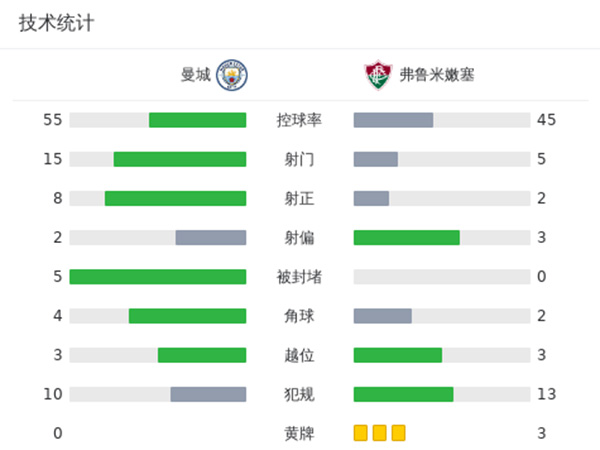Select the 越位 stat label

tap(299, 355)
